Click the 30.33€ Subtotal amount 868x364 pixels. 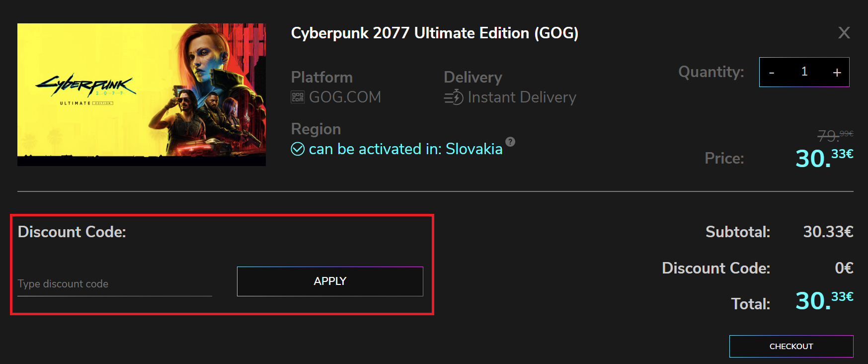coord(828,232)
